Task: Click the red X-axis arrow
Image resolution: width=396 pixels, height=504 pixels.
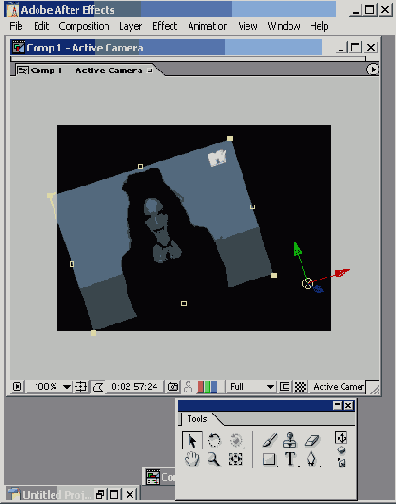Action: coord(342,273)
